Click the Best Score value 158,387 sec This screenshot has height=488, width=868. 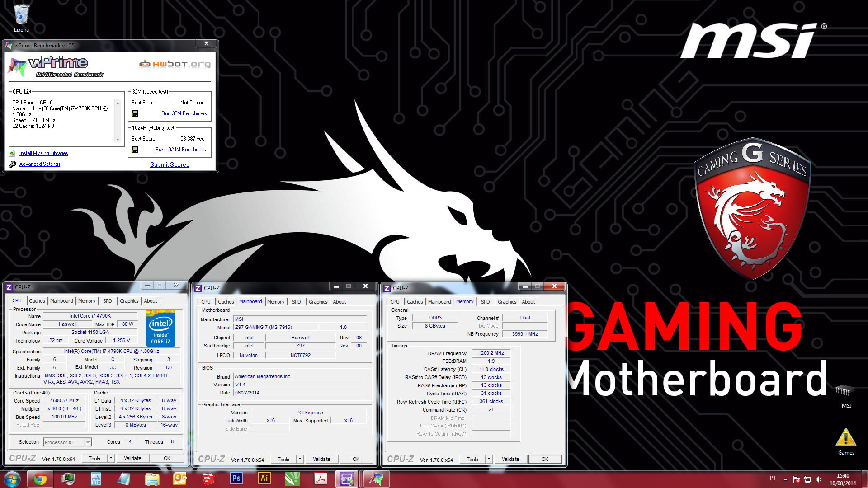coord(191,139)
